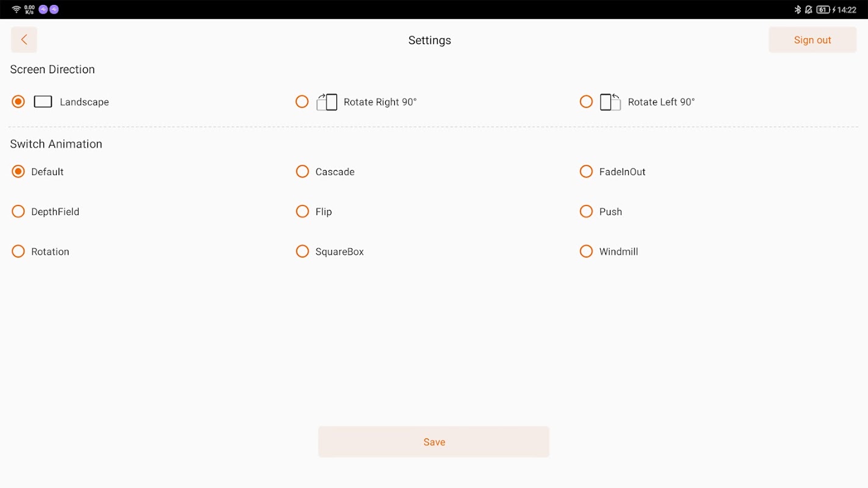This screenshot has width=868, height=488.
Task: Enable the DepthField animation
Action: point(18,212)
